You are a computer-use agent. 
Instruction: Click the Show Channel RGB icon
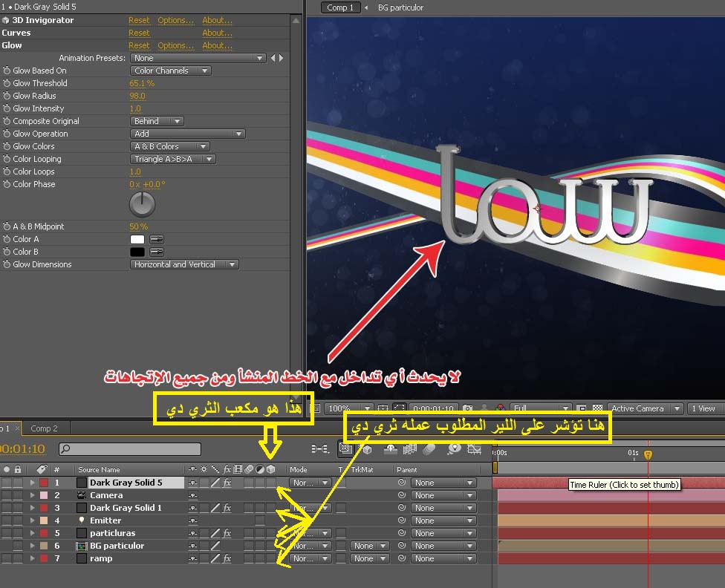point(500,408)
